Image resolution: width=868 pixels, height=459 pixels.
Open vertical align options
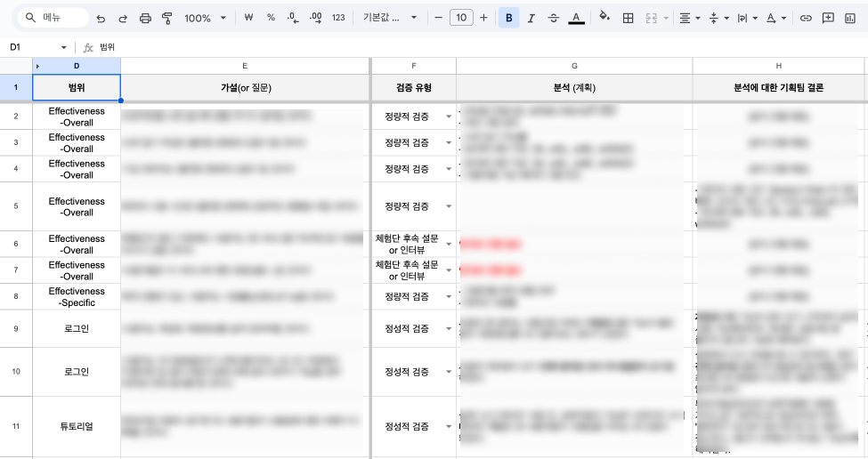tap(718, 18)
